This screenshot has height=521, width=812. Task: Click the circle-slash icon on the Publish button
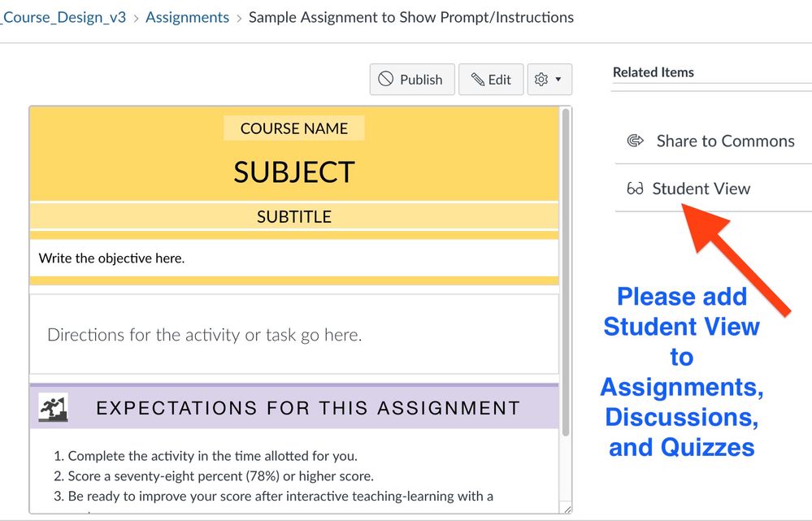[x=386, y=79]
